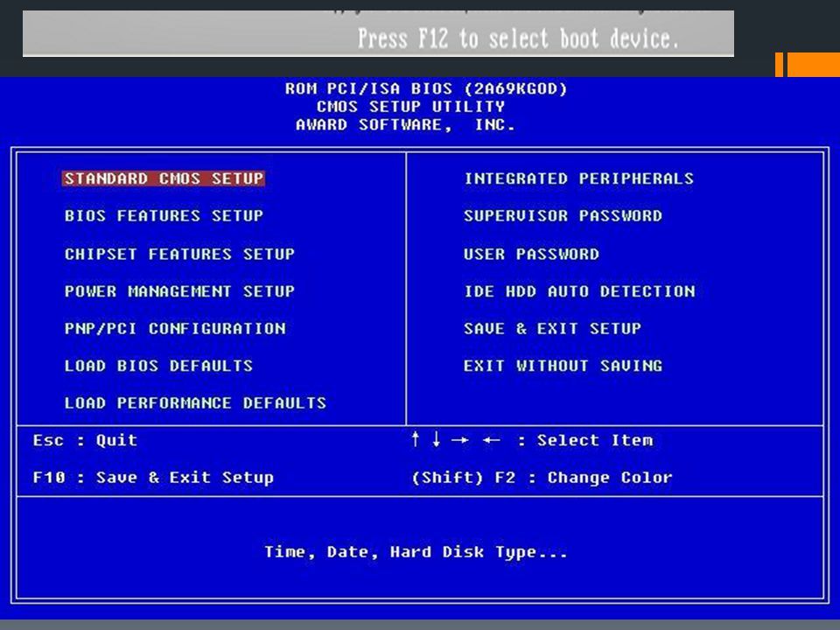Choose USER PASSWORD option
This screenshot has height=630, width=840.
pos(531,254)
